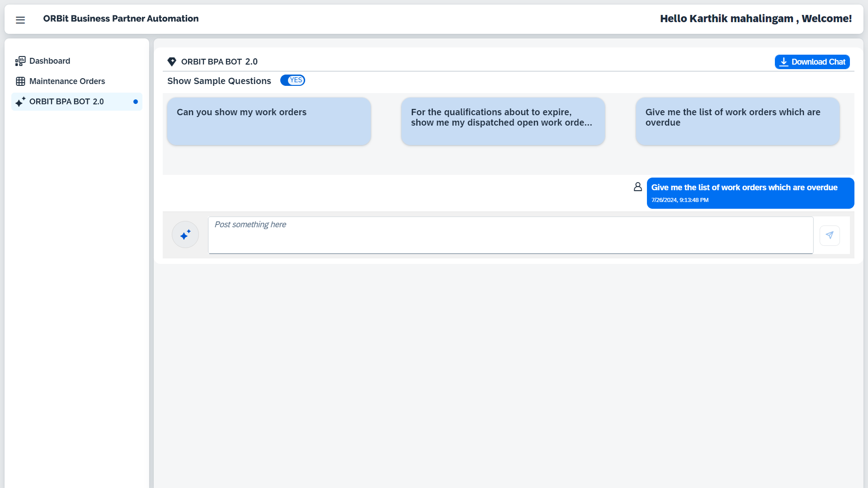Image resolution: width=868 pixels, height=488 pixels.
Task: Click the 'Can you show my work orders' card
Action: pyautogui.click(x=269, y=121)
